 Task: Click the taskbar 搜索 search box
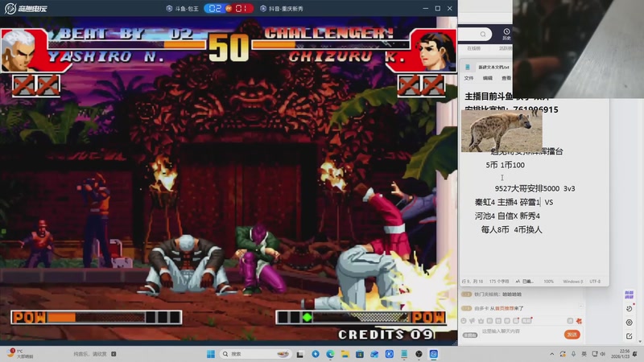[x=255, y=354]
